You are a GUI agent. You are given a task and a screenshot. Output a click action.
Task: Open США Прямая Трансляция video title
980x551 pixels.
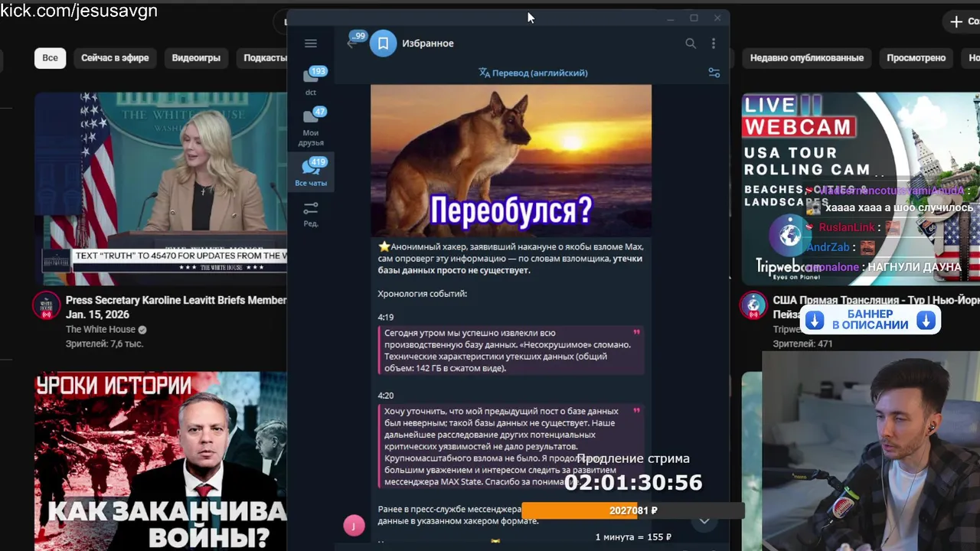(x=877, y=301)
